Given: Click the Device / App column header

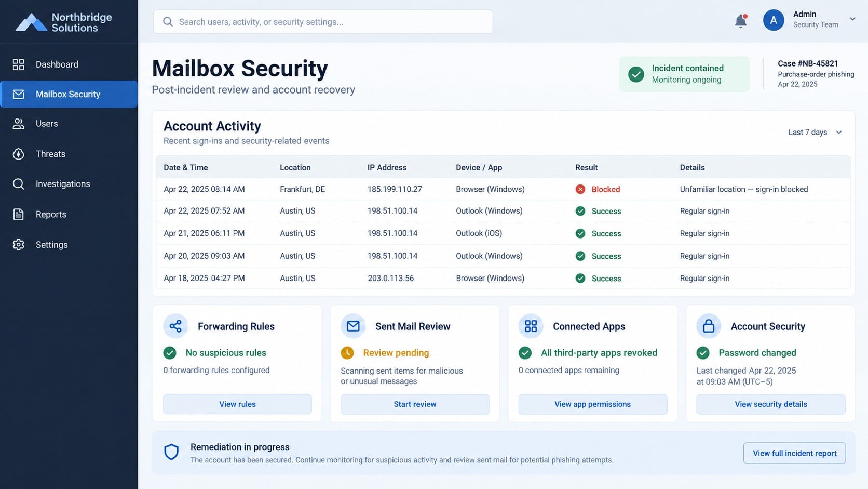Looking at the screenshot, I should 479,167.
